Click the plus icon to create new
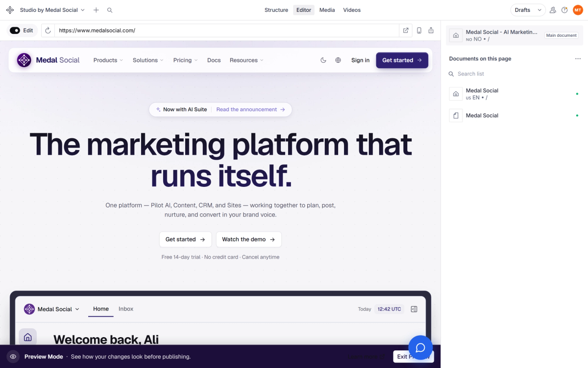Screen dimensions: 588x368 pyautogui.click(x=96, y=10)
